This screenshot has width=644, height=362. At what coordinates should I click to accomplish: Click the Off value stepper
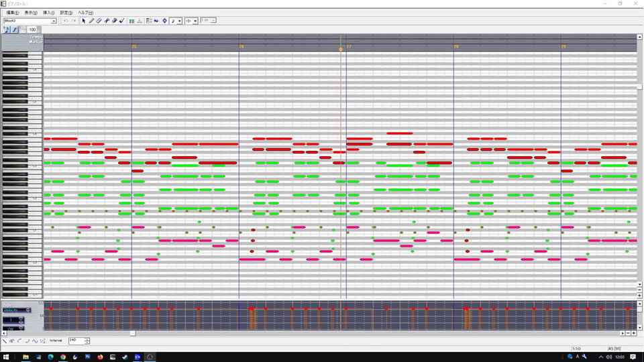tap(21, 328)
